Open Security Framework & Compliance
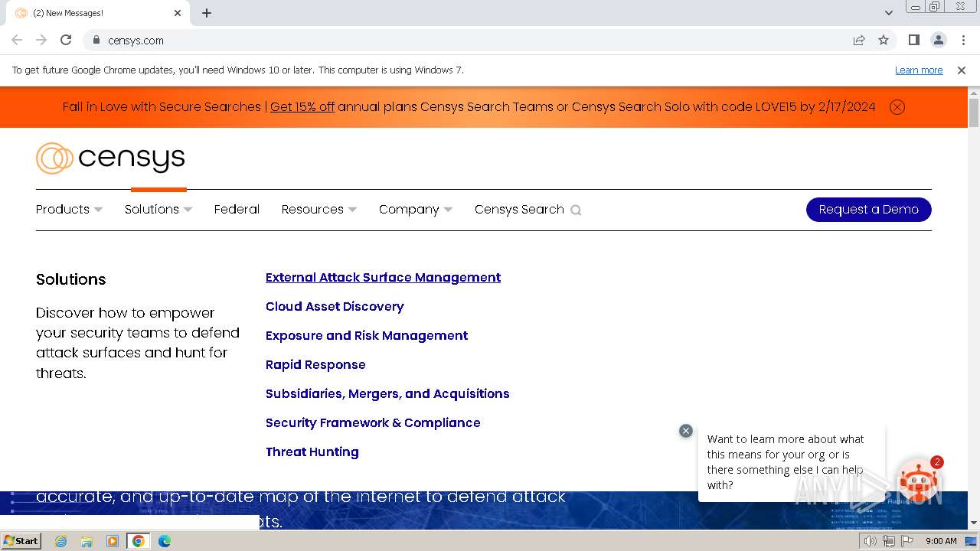 [373, 422]
